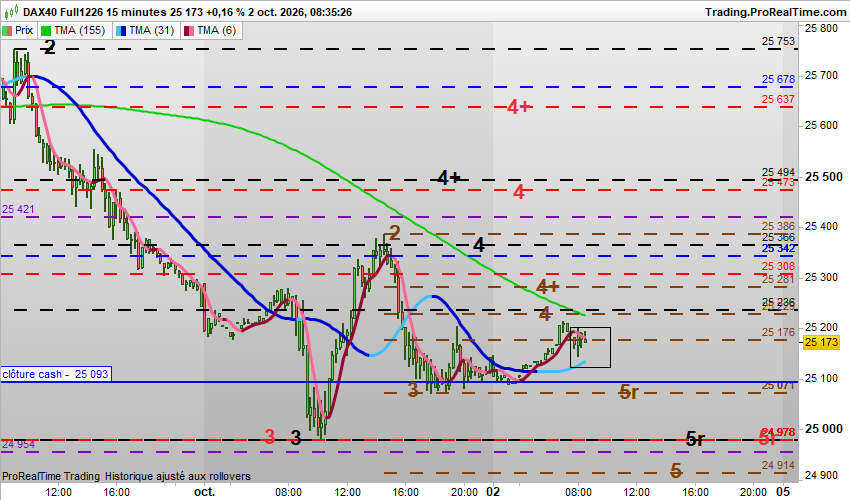Click the brown 5r wave label

pyautogui.click(x=629, y=392)
